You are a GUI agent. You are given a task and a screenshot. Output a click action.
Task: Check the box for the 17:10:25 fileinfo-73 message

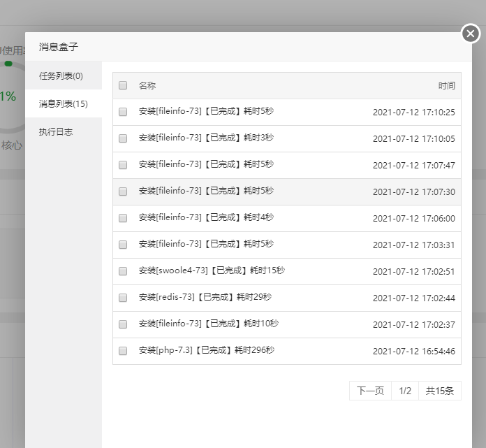pyautogui.click(x=123, y=112)
